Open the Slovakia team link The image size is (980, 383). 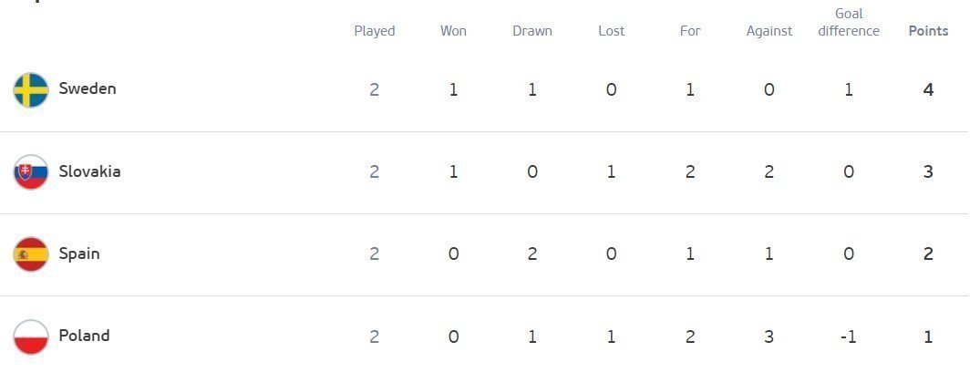coord(89,171)
